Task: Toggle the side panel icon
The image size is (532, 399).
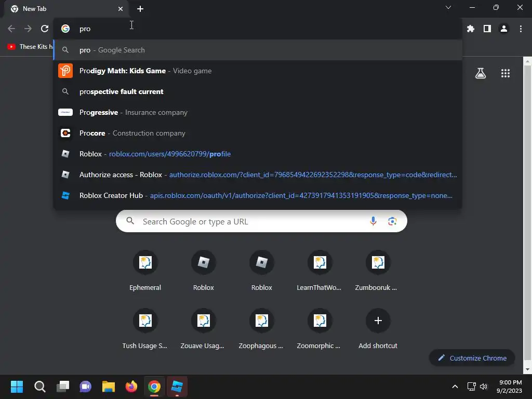Action: pos(487,29)
